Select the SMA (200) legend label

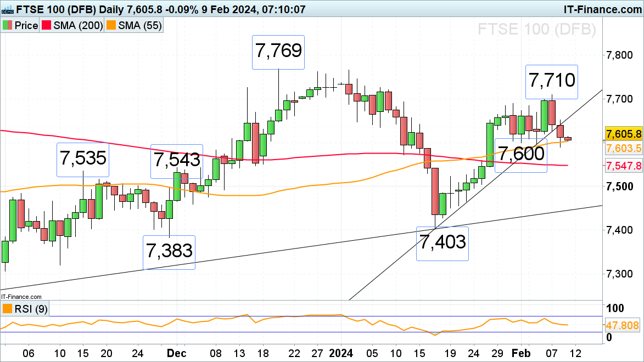pos(78,25)
